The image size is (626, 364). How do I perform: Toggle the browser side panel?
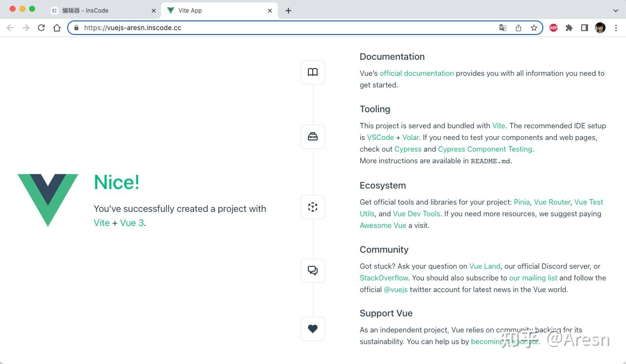(x=585, y=28)
